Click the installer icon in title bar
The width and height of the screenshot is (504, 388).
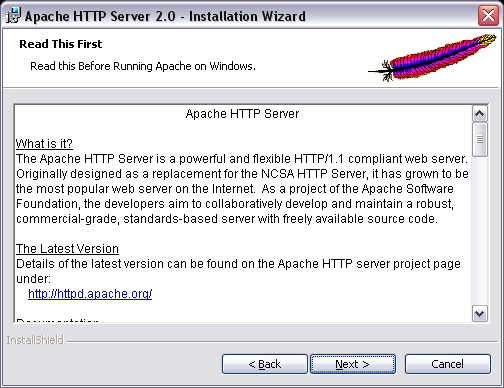[13, 16]
